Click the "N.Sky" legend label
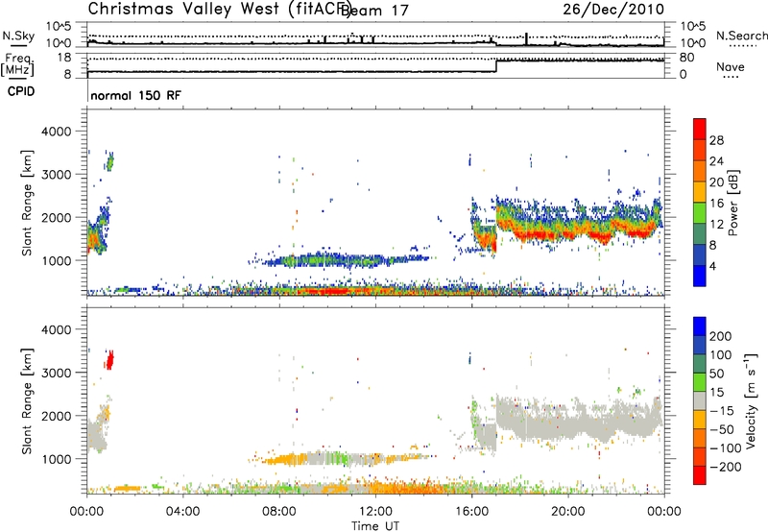 [18, 36]
